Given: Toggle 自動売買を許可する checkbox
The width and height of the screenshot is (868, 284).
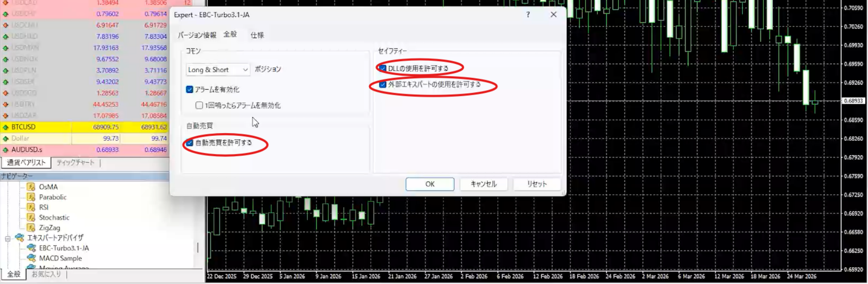Looking at the screenshot, I should click(189, 143).
